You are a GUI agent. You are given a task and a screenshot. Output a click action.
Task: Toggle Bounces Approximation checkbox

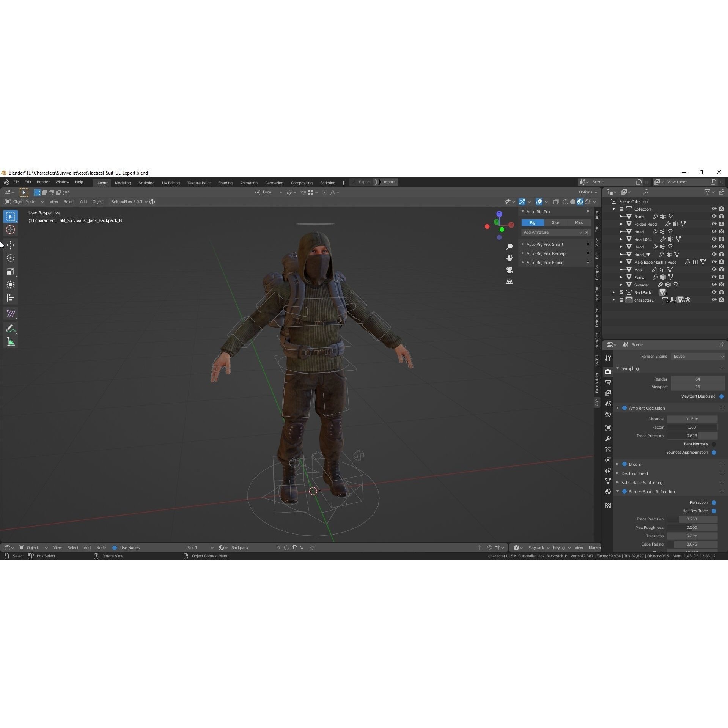[x=714, y=453]
